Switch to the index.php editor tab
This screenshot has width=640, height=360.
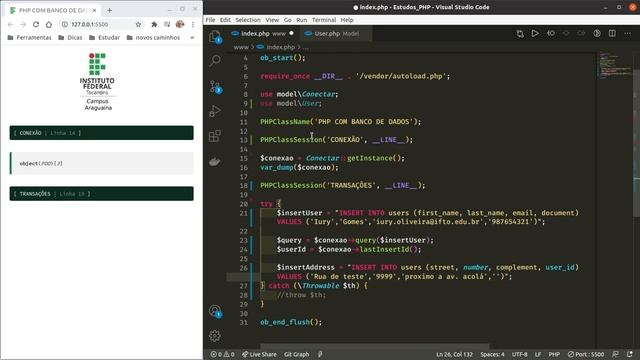tap(262, 33)
